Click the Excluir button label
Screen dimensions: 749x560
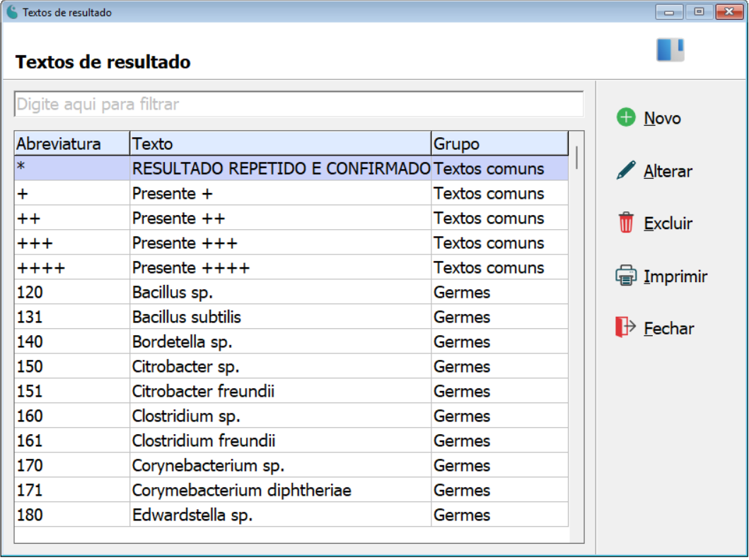click(x=668, y=223)
